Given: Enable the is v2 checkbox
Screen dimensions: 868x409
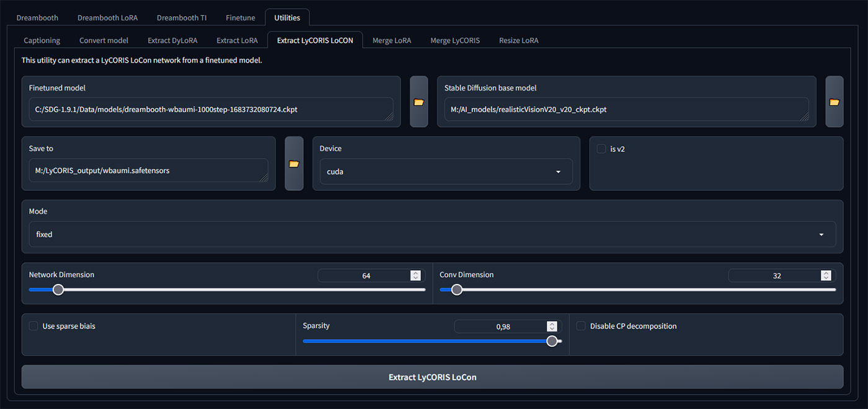Looking at the screenshot, I should pyautogui.click(x=601, y=149).
